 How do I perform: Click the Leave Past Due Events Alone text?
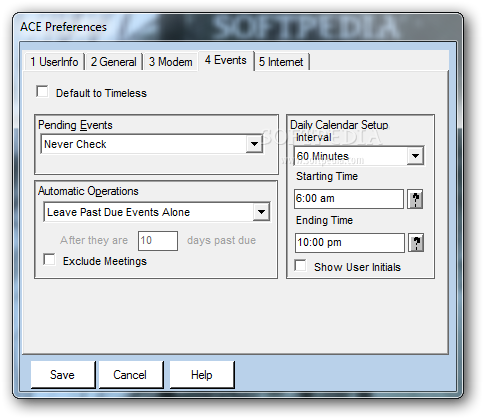(118, 212)
